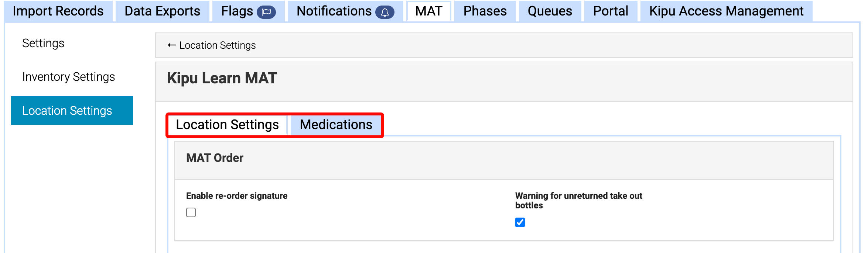Viewport: 868px width, 253px height.
Task: Open the MAT tab
Action: [x=428, y=11]
